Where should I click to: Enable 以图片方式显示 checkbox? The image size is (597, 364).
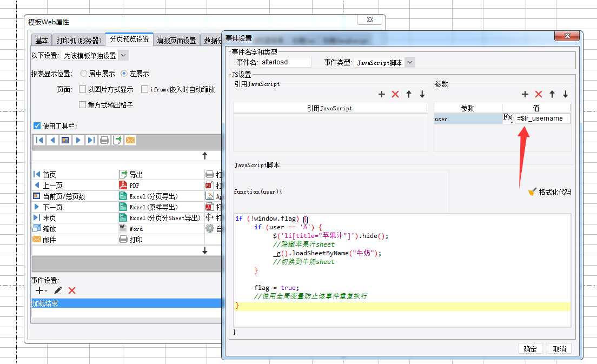(x=82, y=89)
